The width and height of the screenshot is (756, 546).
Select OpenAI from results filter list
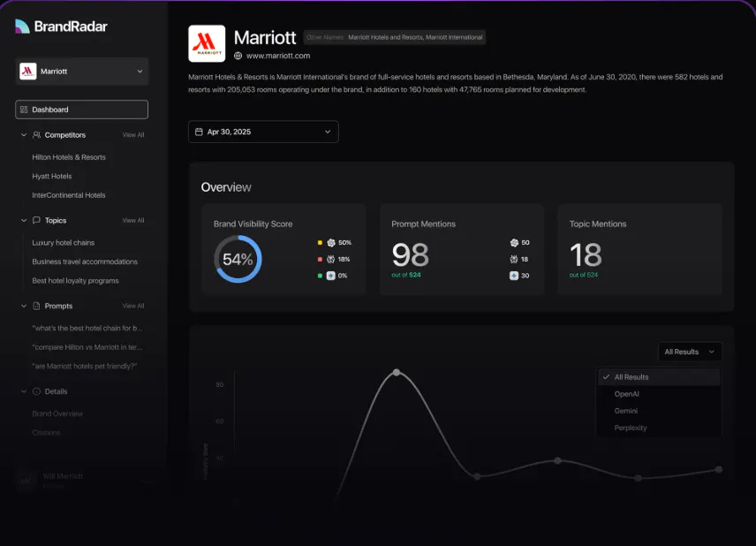pos(659,394)
